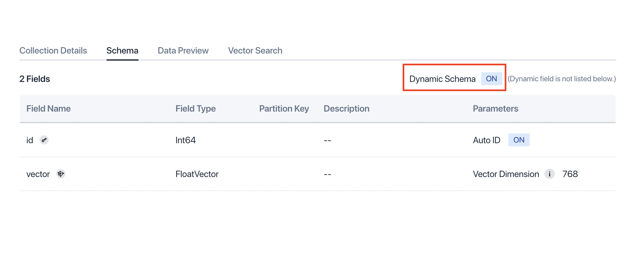Select the id field name
The width and height of the screenshot is (644, 258).
coord(30,140)
